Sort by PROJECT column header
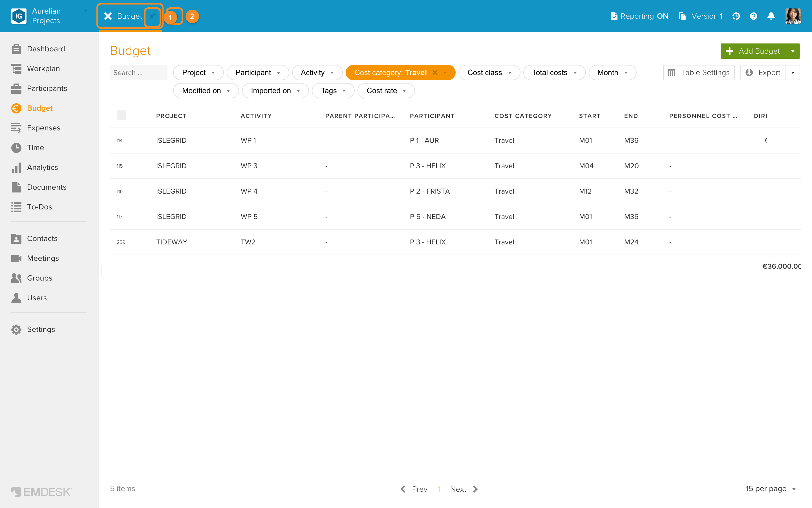 coord(171,116)
